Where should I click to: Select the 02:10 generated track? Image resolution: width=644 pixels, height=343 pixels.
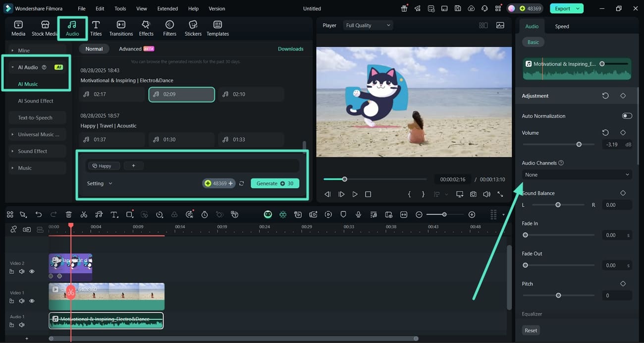[x=251, y=94]
